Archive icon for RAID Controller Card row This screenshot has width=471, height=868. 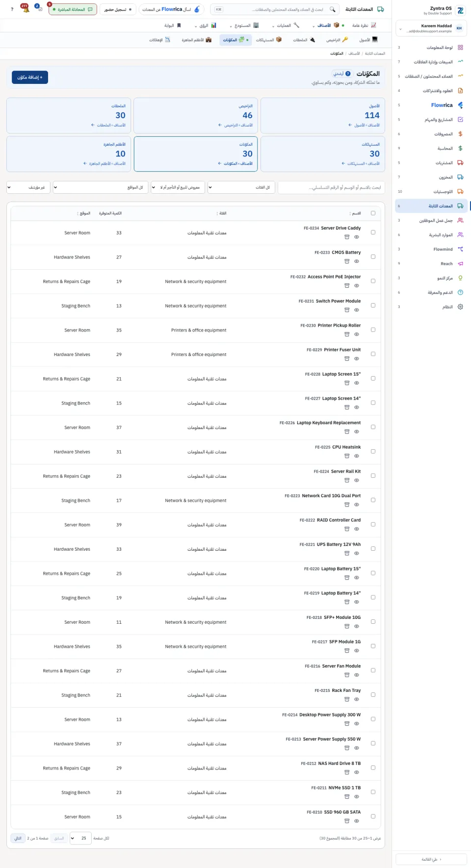coord(347,529)
